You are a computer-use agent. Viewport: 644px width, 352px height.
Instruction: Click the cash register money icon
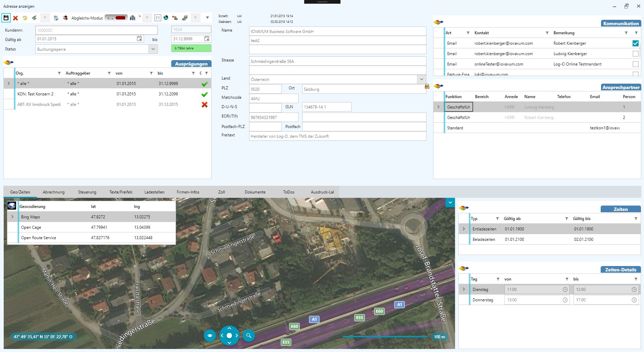click(185, 18)
